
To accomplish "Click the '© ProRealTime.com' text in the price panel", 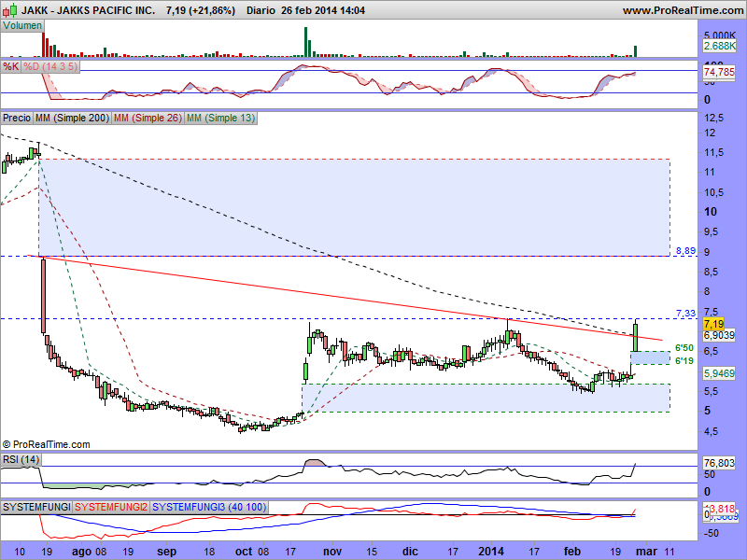I will [x=46, y=444].
